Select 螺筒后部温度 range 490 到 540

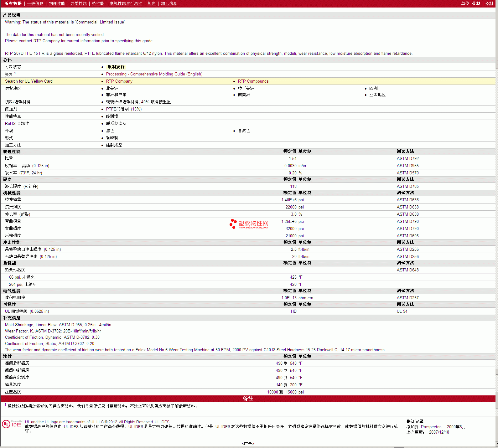point(286,363)
